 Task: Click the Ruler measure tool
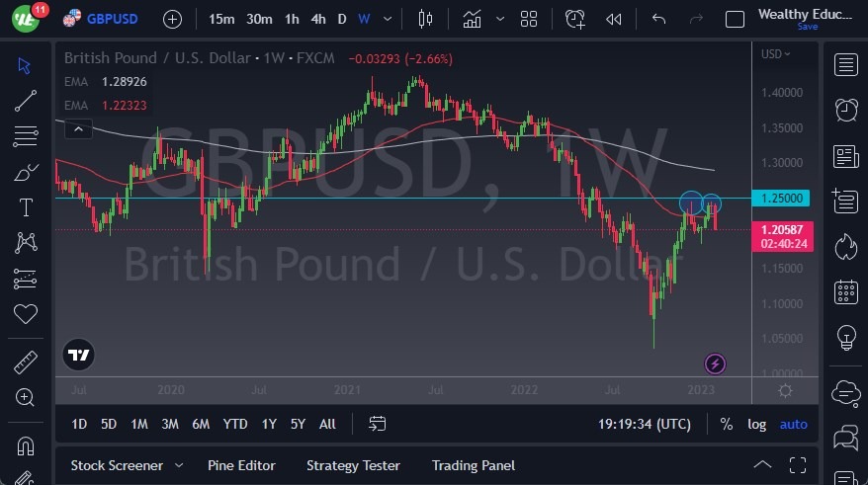(x=26, y=363)
